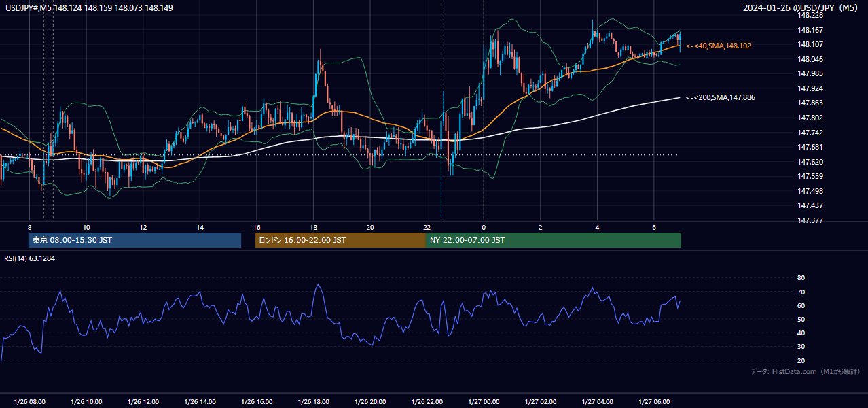Click hour 16 on the price chart axis
This screenshot has height=408, width=868.
pyautogui.click(x=256, y=227)
